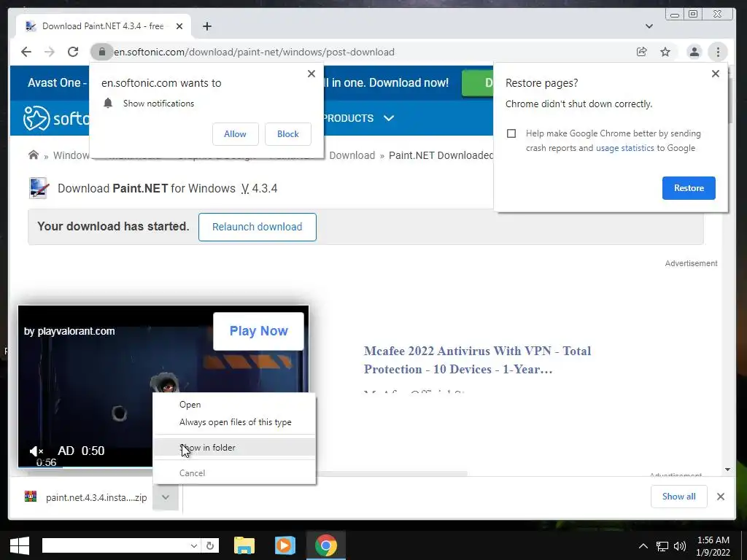
Task: Click the Avast One banner text
Action: 56,82
